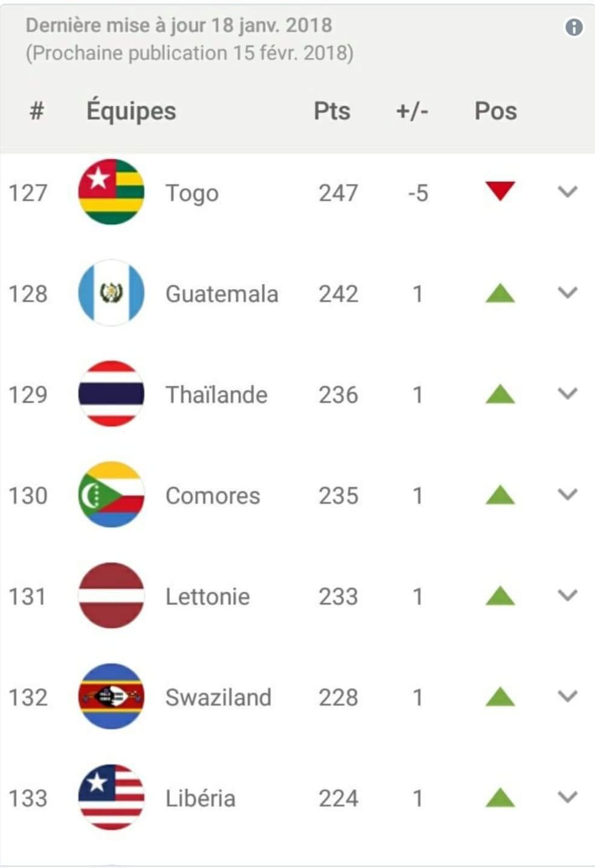Image resolution: width=595 pixels, height=868 pixels.
Task: Open the Swaziland team name link
Action: tap(218, 697)
